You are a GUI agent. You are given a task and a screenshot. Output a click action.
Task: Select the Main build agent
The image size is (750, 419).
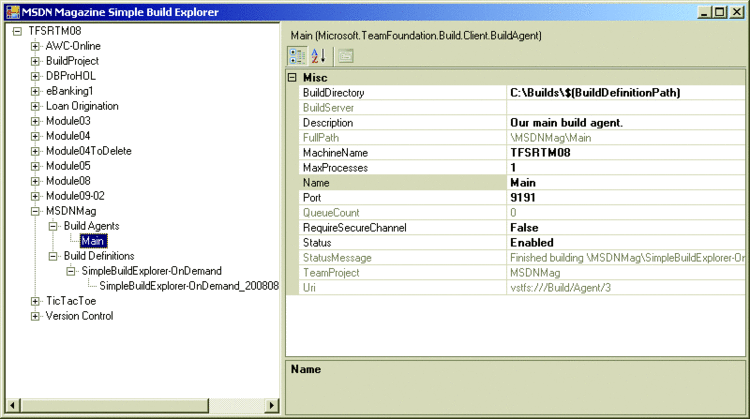click(x=93, y=241)
